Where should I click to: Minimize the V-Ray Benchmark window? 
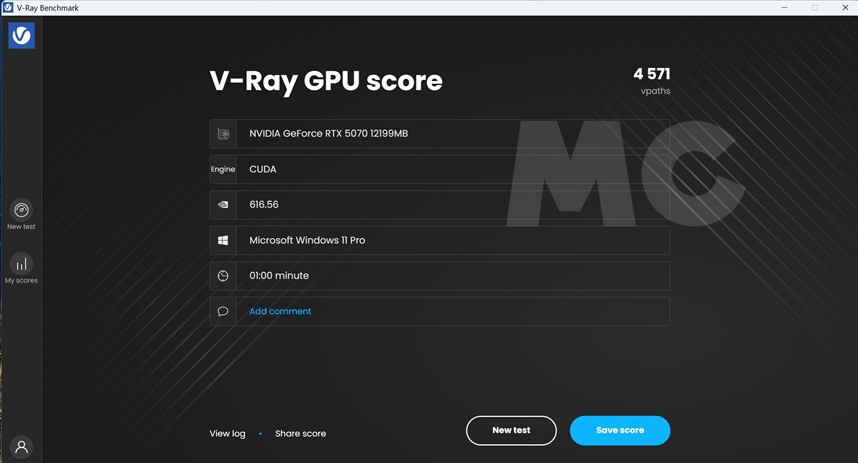tap(784, 8)
